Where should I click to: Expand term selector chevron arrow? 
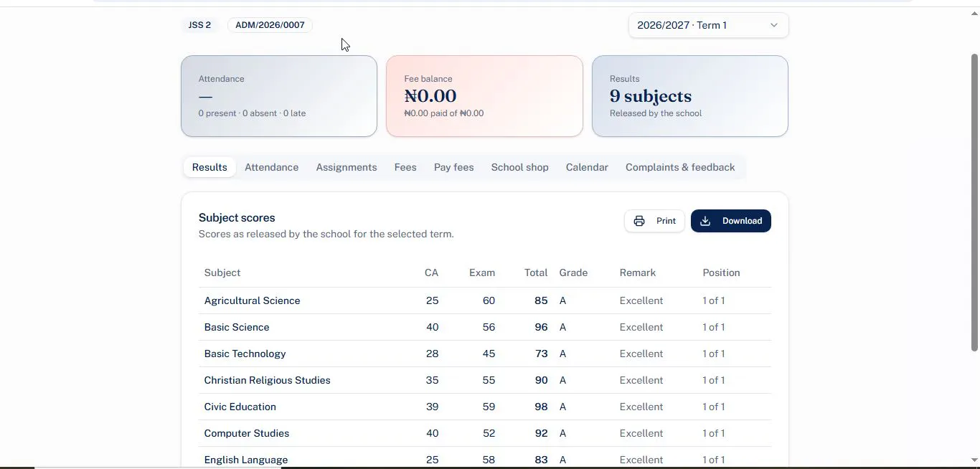[774, 25]
